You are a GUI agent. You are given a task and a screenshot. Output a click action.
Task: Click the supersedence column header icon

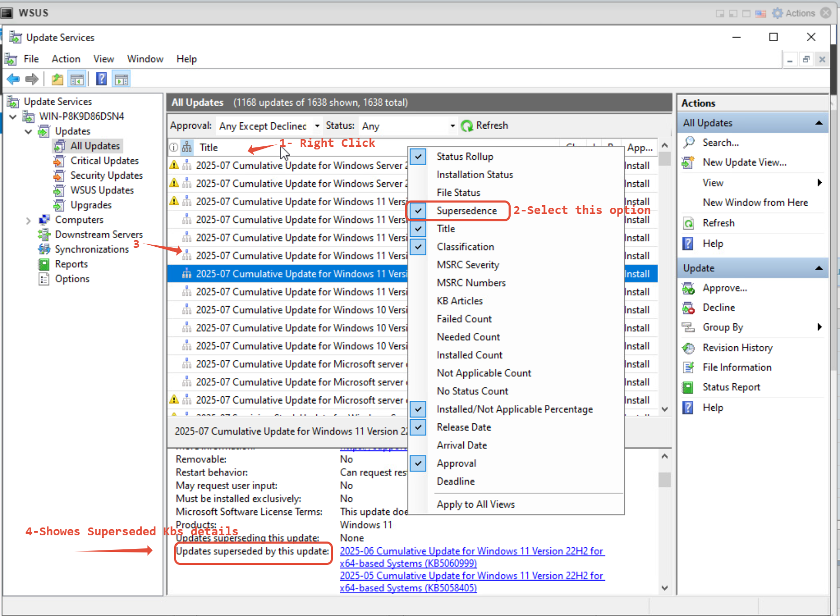[187, 147]
